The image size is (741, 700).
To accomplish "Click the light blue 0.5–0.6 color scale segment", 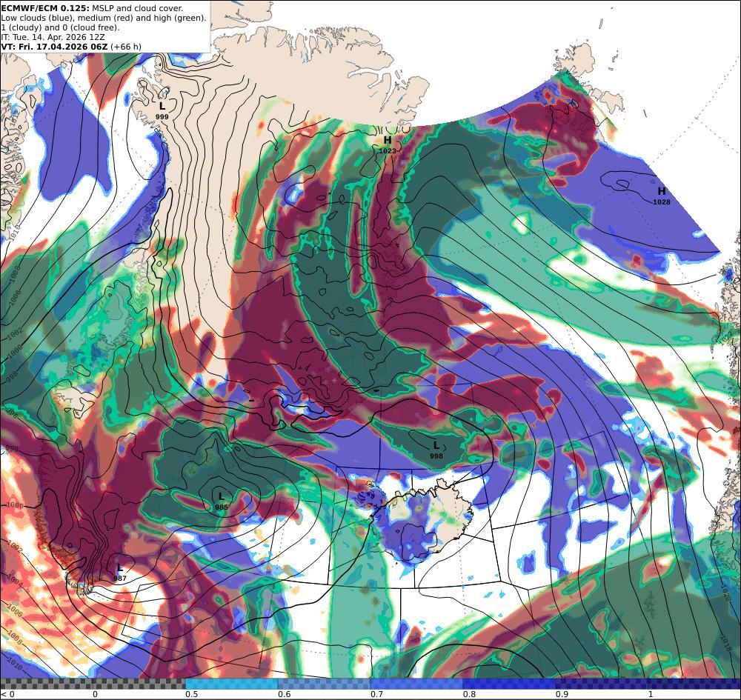I will coord(231,684).
